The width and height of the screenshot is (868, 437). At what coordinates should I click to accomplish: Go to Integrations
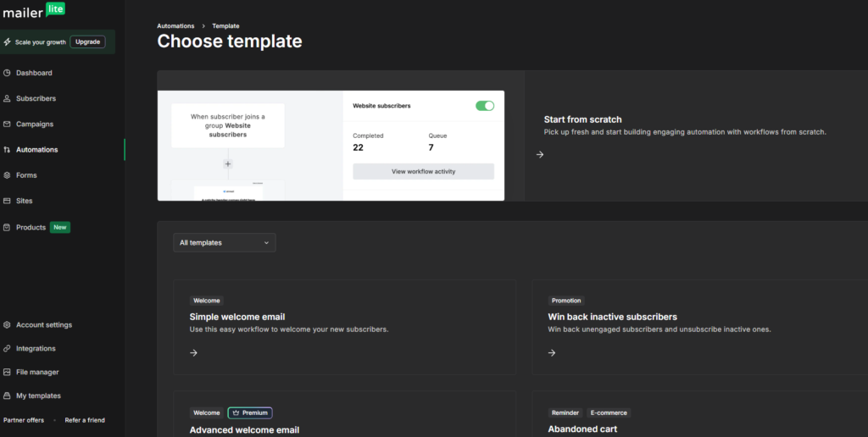[x=36, y=348]
